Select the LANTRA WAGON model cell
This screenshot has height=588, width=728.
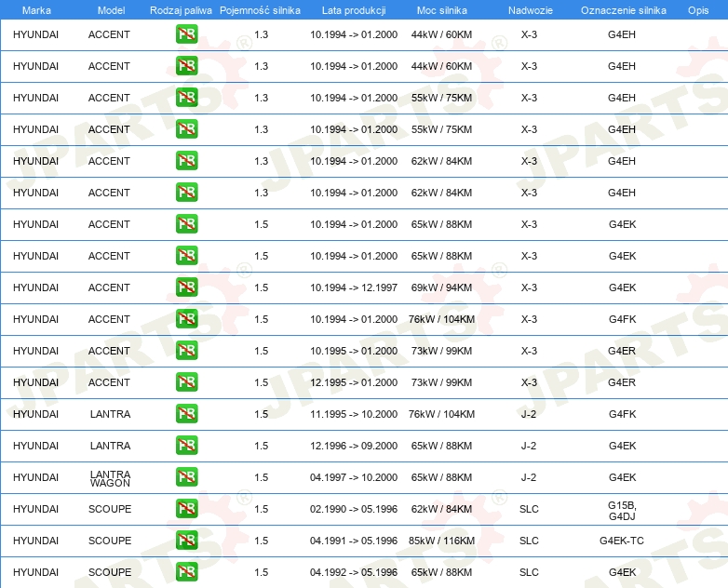(x=110, y=478)
